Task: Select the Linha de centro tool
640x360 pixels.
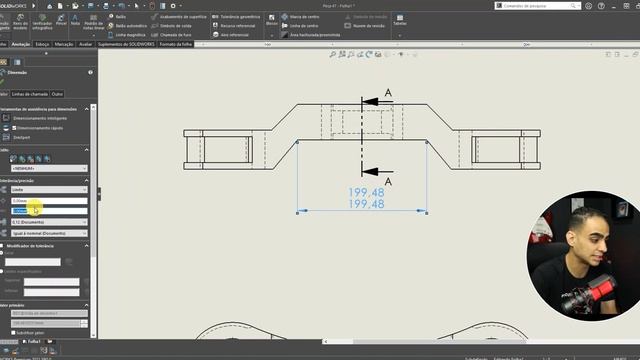Action: 300,26
